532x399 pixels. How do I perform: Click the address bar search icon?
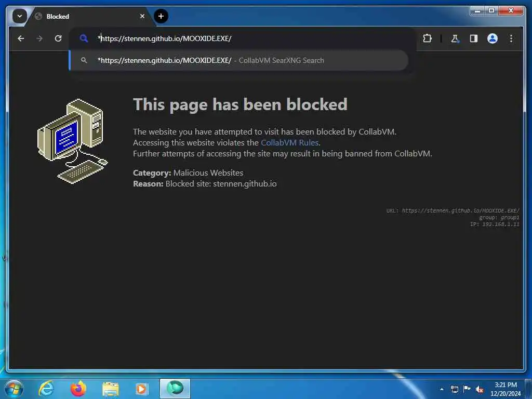(84, 38)
